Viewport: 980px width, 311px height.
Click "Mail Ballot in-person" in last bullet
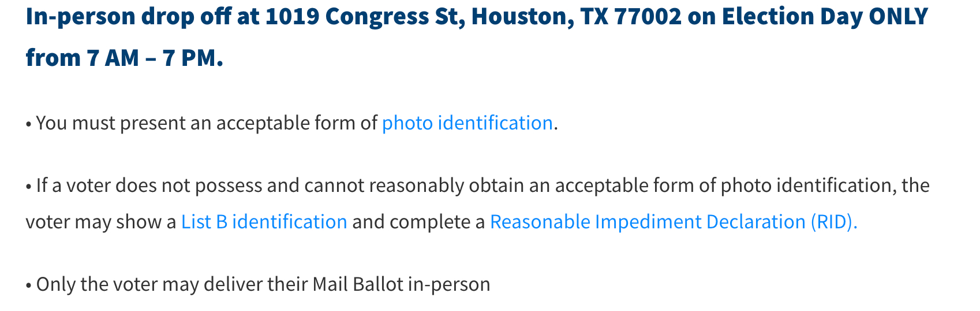click(401, 284)
